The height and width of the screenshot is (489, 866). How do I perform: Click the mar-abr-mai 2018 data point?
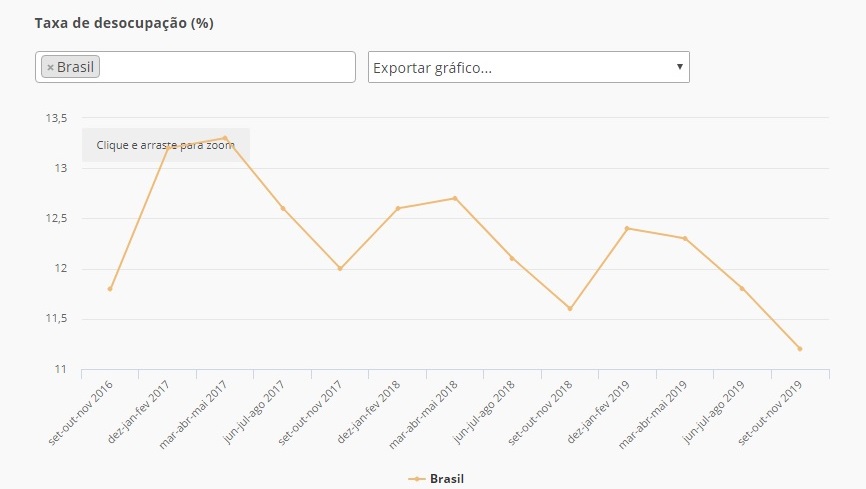[x=455, y=198]
